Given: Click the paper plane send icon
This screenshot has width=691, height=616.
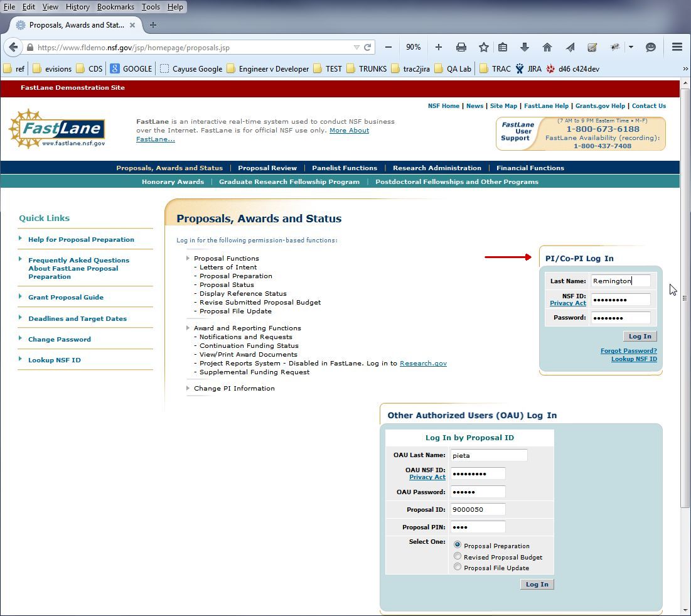Looking at the screenshot, I should click(570, 47).
